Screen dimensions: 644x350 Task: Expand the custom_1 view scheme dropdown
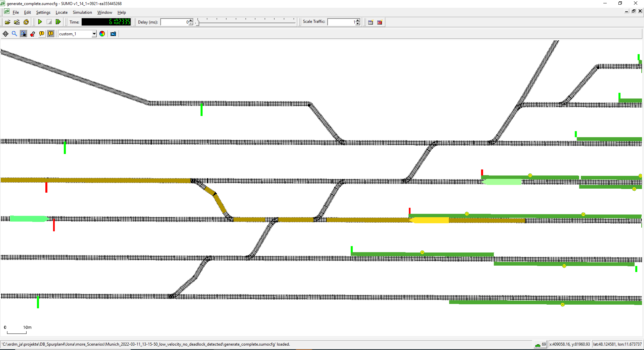tap(94, 34)
